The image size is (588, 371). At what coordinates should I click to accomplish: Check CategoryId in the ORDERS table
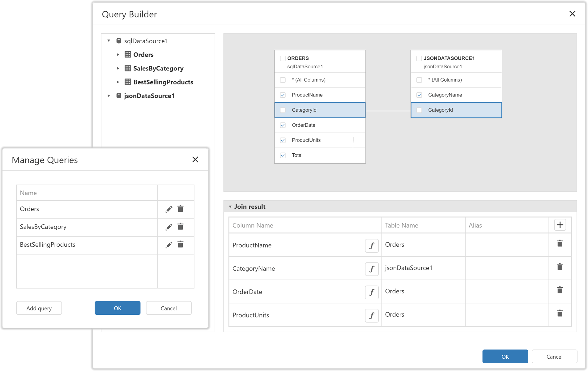(283, 110)
